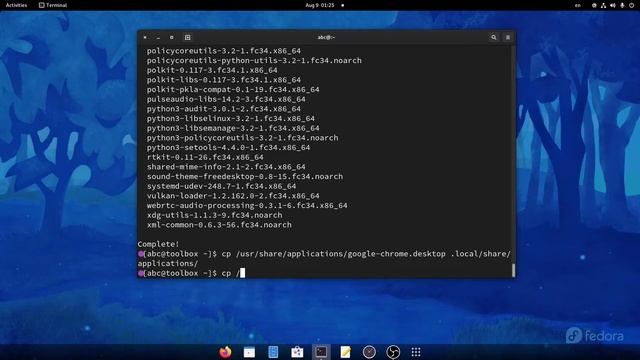640x360 pixels.
Task: Click the microphone indicator in top bar
Action: click(622, 5)
